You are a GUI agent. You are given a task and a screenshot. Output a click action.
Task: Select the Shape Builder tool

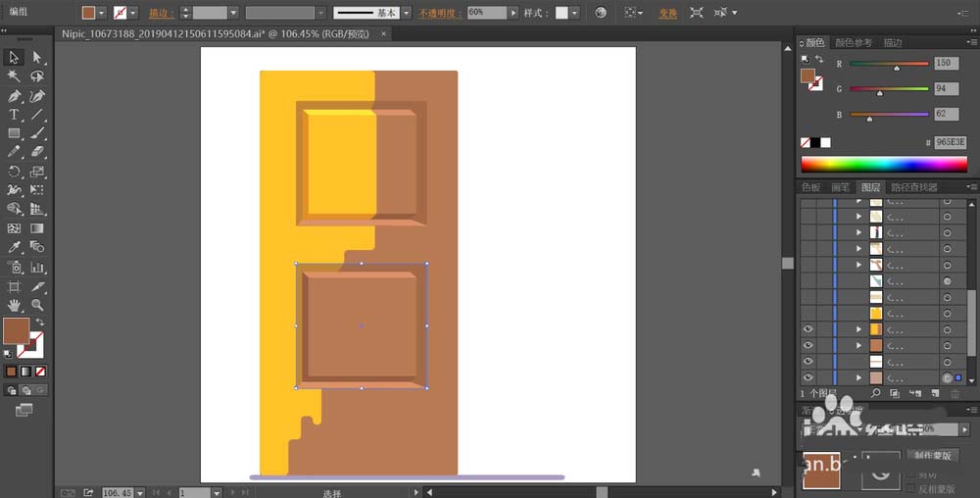(x=13, y=210)
